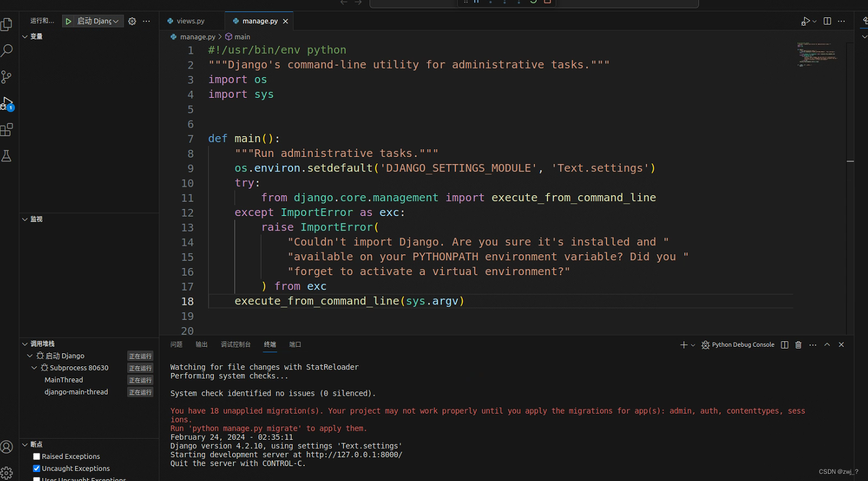Click 正在运行 badge beside MainThread
Screen dimensions: 868x481
(140, 380)
